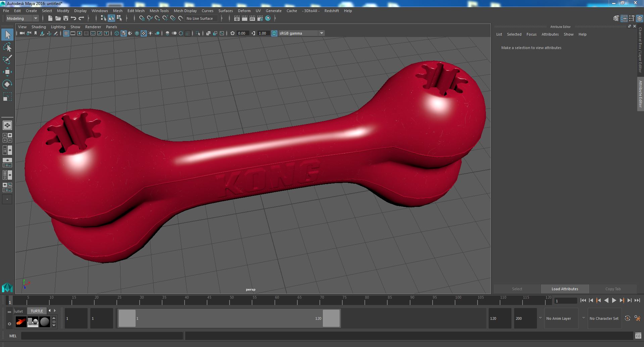
Task: Enable snap to grids icon
Action: pos(142,18)
